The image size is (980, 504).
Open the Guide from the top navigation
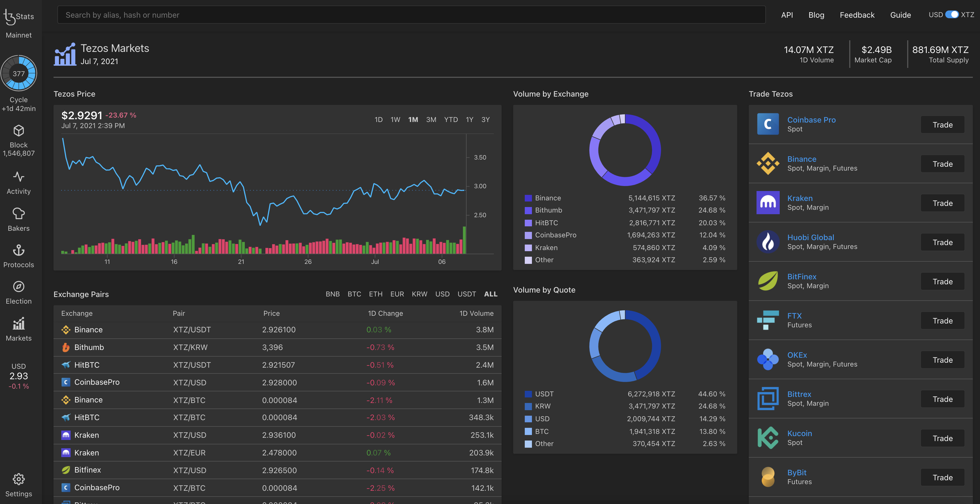click(901, 15)
